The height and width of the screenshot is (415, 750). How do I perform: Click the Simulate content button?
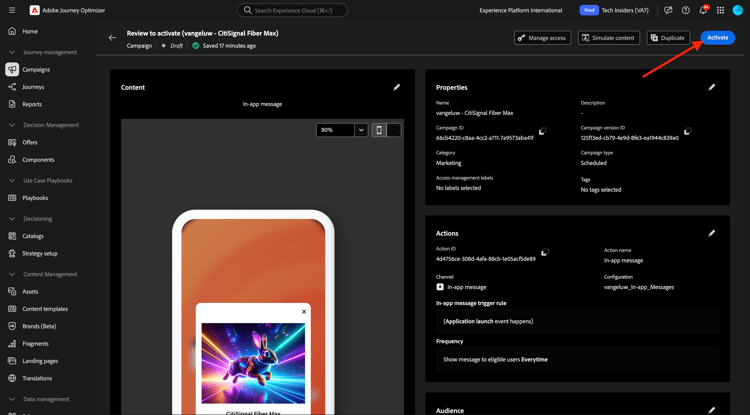point(608,38)
